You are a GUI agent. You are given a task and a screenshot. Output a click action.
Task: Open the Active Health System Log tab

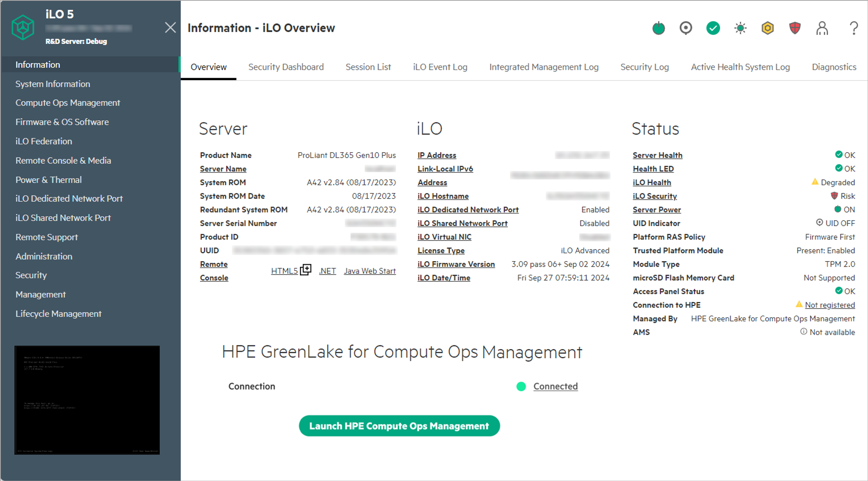(740, 67)
